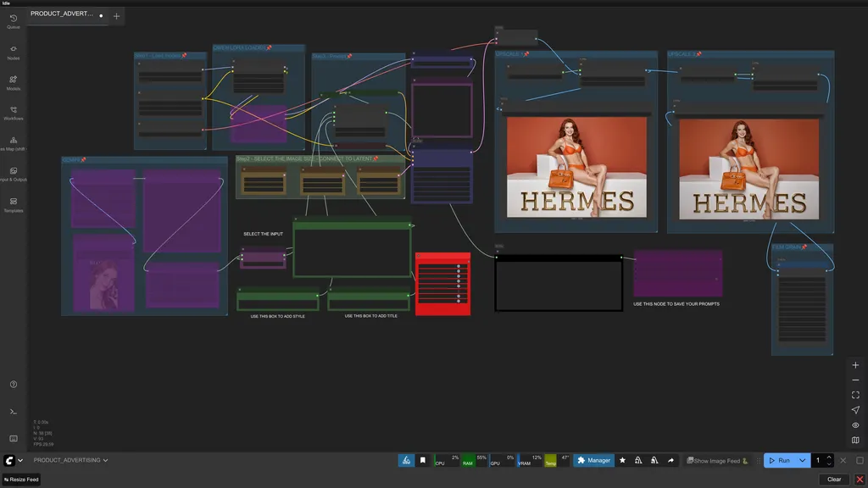This screenshot has width=868, height=488.
Task: Increase the batch count
Action: coord(829,457)
